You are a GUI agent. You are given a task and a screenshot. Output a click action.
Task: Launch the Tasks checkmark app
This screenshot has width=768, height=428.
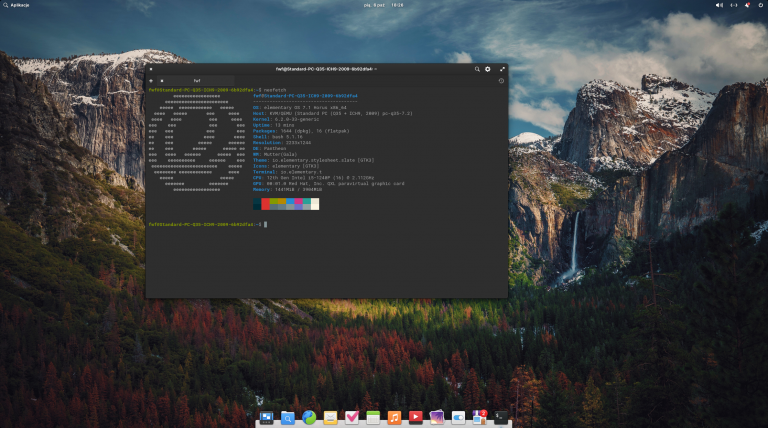[x=352, y=417]
